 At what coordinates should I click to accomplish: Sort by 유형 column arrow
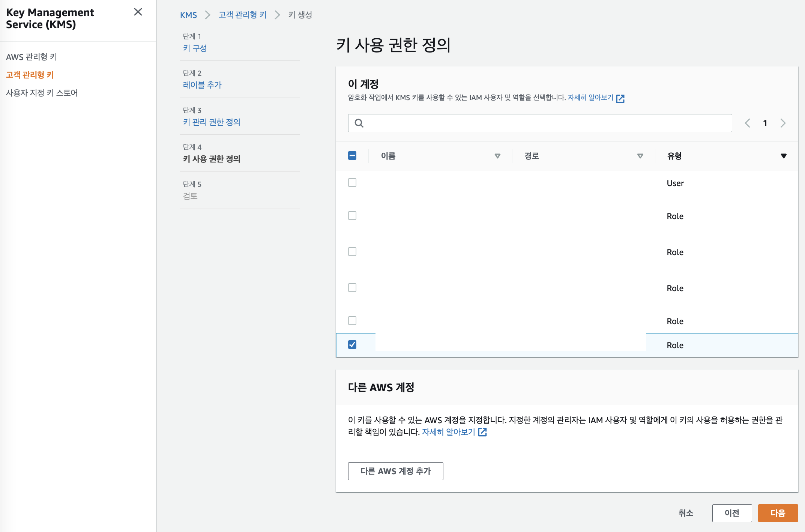click(784, 156)
